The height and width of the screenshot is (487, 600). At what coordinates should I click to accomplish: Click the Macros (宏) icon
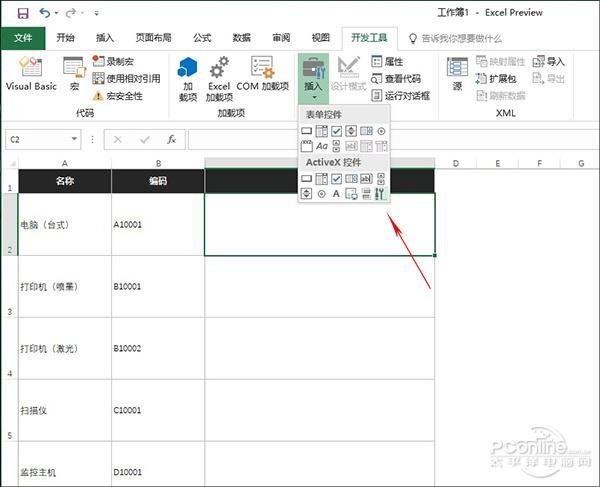tap(73, 75)
